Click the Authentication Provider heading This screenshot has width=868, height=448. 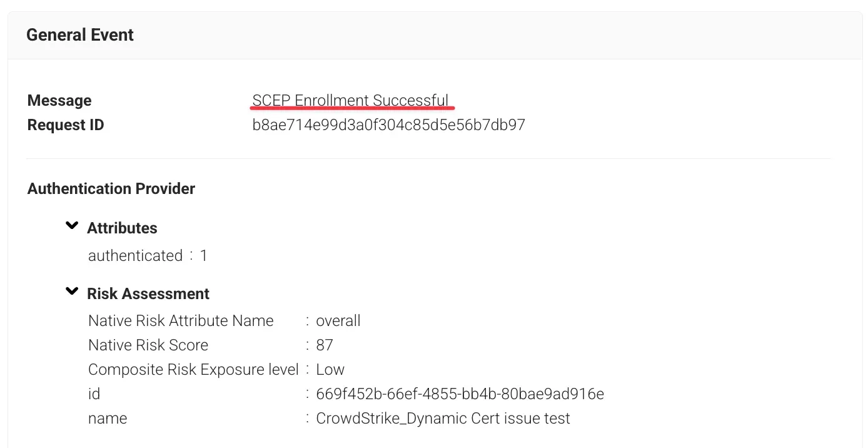[x=111, y=189]
